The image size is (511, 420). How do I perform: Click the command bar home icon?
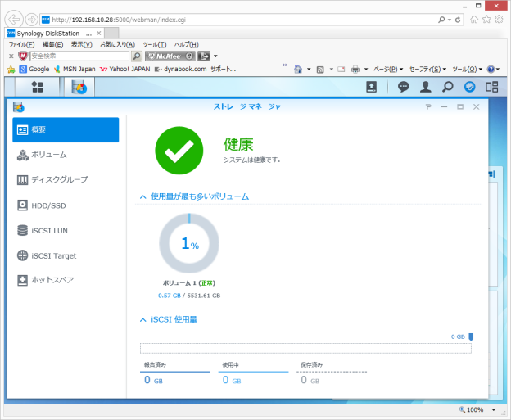(298, 69)
